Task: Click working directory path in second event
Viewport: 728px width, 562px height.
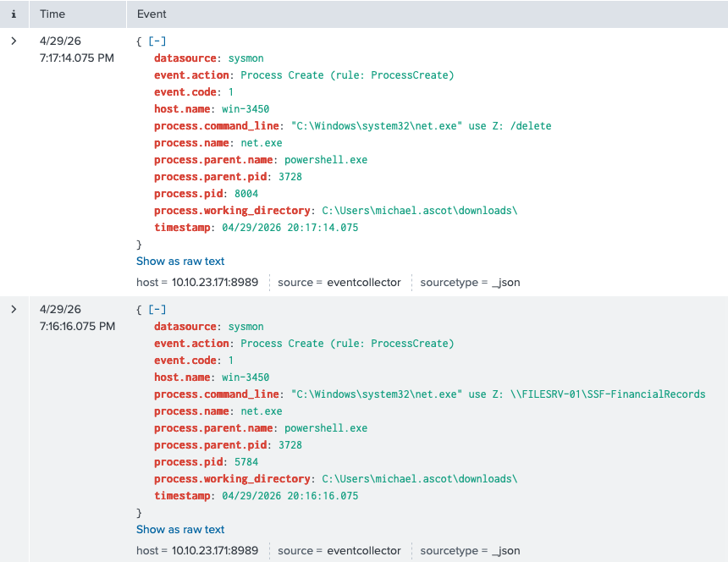Action: tap(420, 479)
